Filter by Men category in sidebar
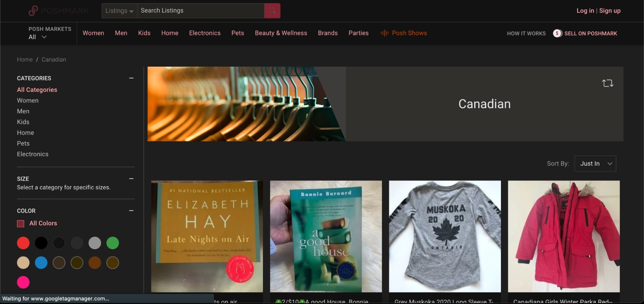 [23, 111]
